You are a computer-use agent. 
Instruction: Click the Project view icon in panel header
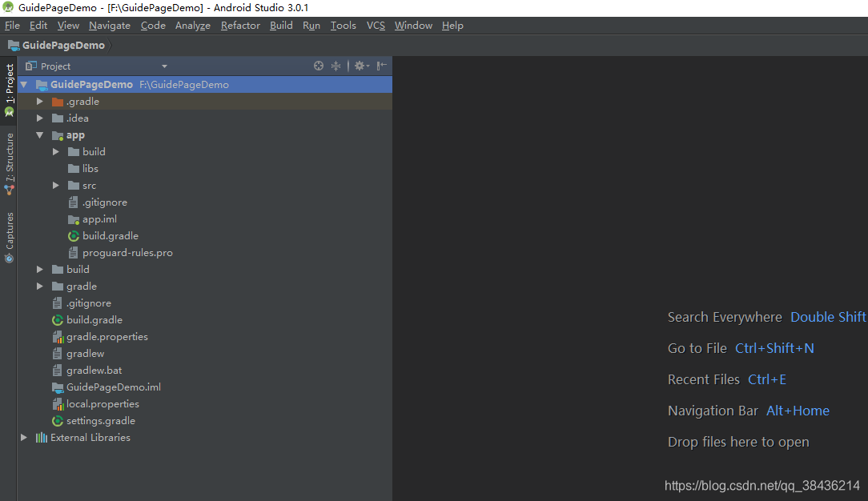coord(31,66)
